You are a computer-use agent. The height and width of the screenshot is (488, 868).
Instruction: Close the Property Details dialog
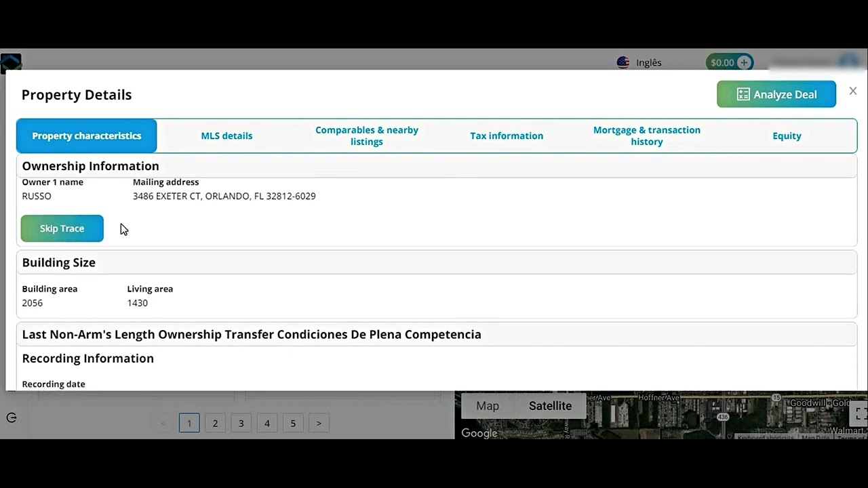(853, 91)
